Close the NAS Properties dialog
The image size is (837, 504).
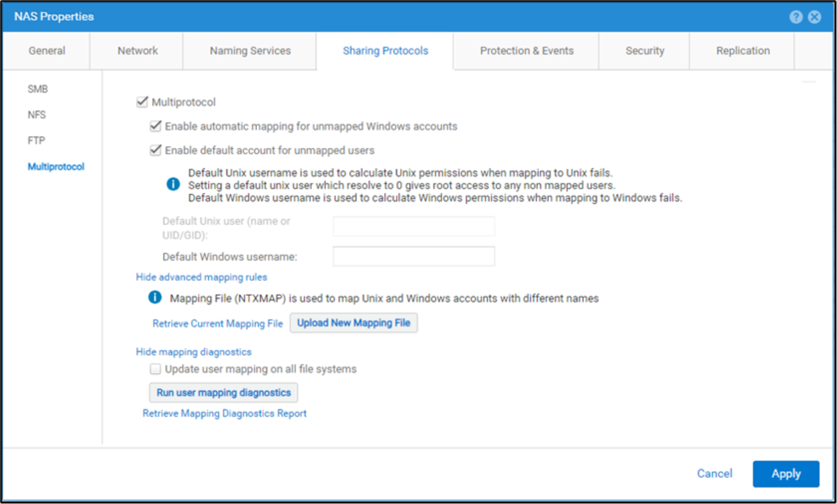click(814, 17)
